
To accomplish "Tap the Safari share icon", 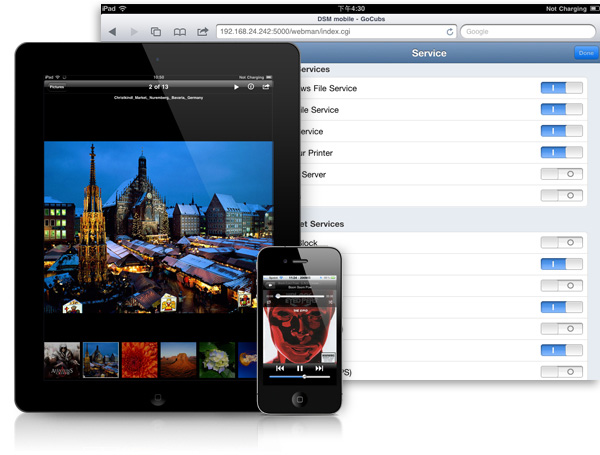I will pos(203,31).
